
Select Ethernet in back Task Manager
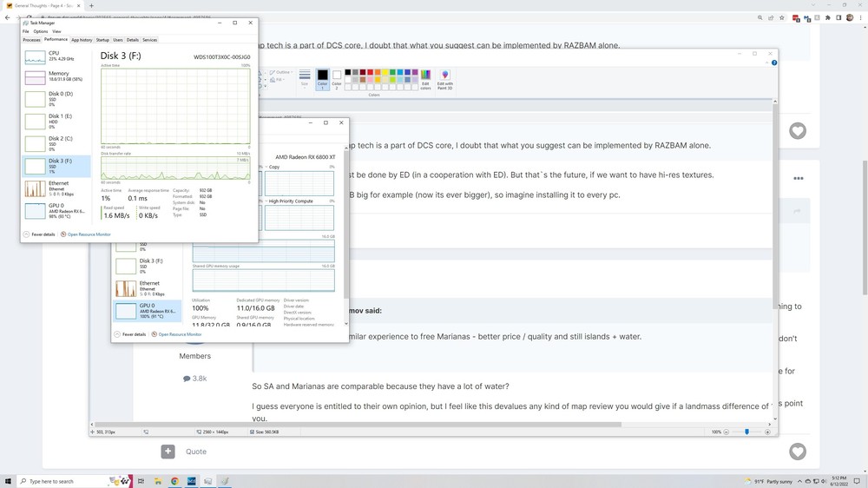[148, 288]
